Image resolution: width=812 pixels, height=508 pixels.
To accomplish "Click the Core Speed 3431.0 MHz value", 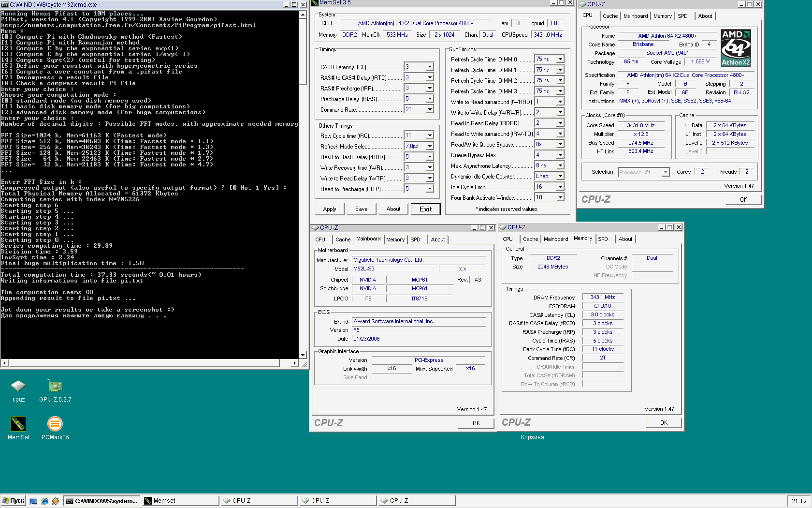I will click(x=640, y=125).
